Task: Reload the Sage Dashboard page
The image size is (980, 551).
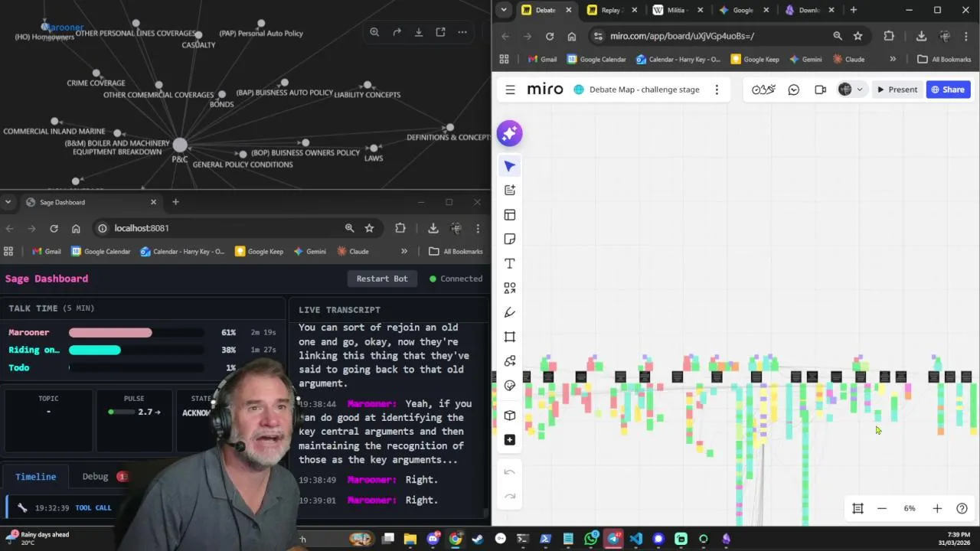Action: point(54,228)
